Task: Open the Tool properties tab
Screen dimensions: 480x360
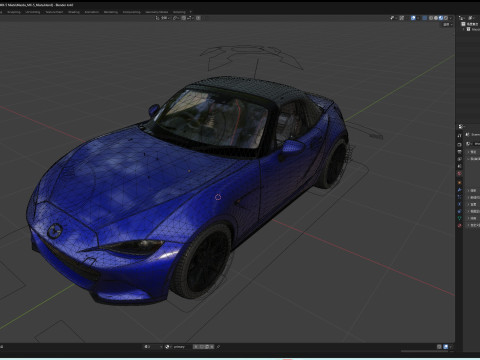Action: [x=459, y=136]
